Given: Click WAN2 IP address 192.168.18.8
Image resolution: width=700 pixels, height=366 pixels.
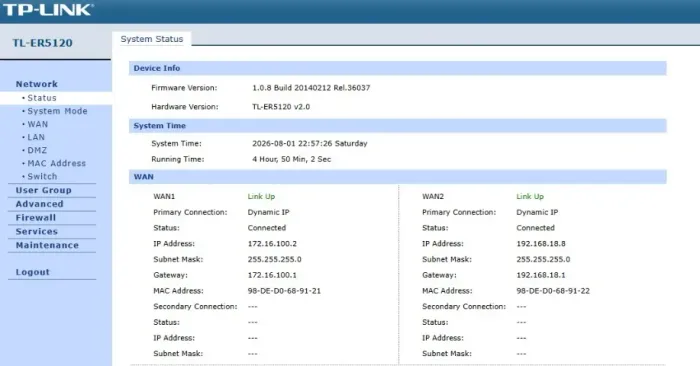Looking at the screenshot, I should (541, 244).
